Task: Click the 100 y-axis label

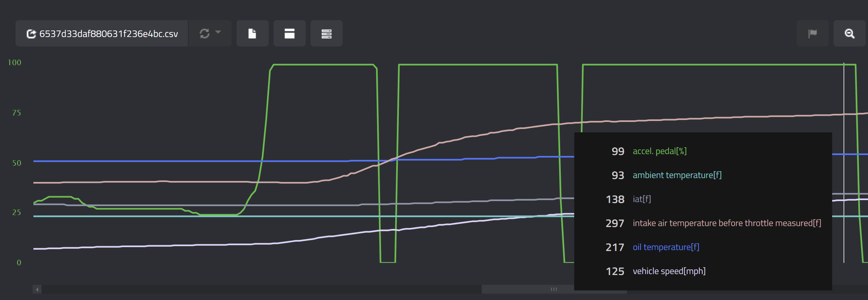Action: point(15,62)
